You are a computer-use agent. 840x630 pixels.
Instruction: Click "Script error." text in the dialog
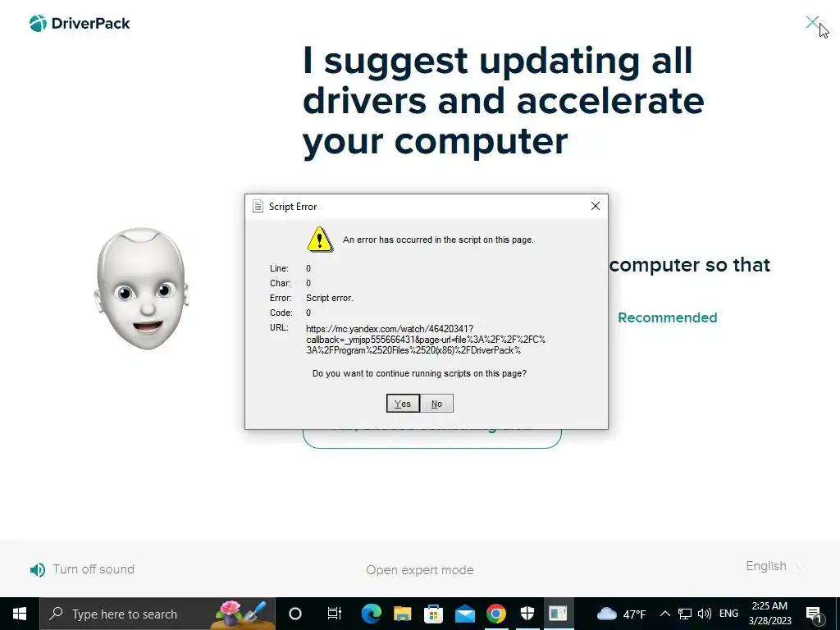tap(330, 298)
